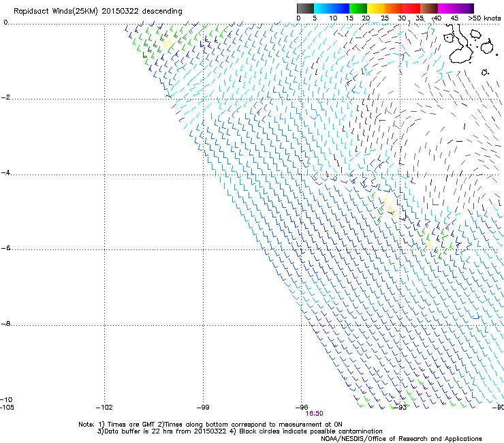Click the -102 longitude axis label
This screenshot has width=504, height=443.
pyautogui.click(x=104, y=408)
